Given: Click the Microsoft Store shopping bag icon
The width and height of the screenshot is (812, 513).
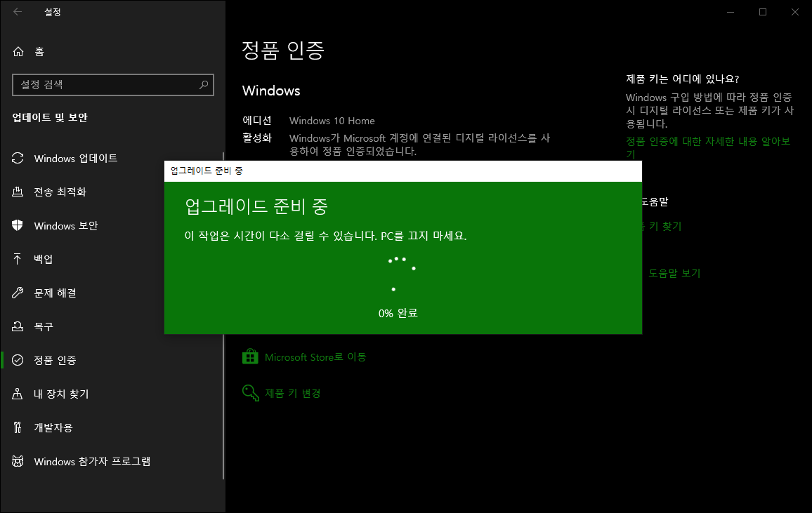Looking at the screenshot, I should [250, 357].
